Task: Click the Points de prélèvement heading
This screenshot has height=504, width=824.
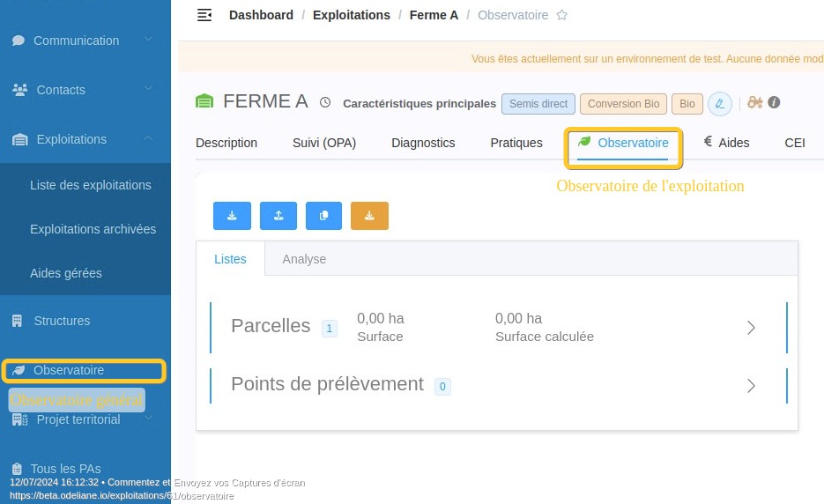Action: (327, 384)
